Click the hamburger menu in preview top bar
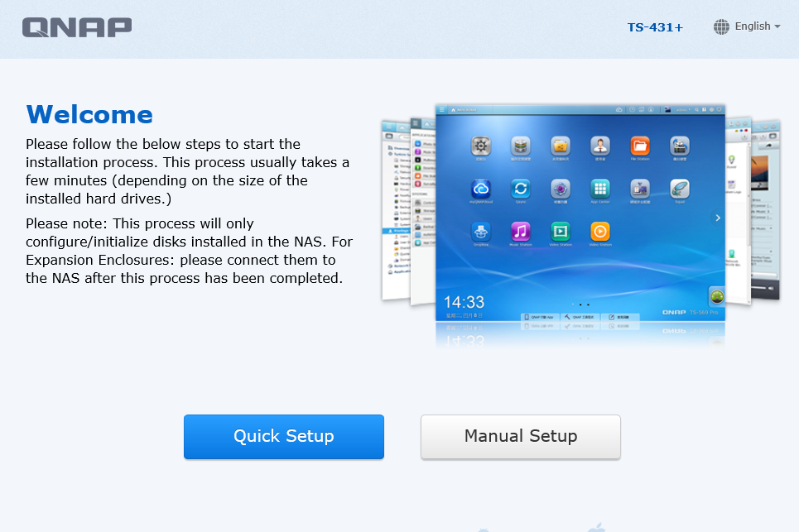The width and height of the screenshot is (799, 532). (442, 109)
